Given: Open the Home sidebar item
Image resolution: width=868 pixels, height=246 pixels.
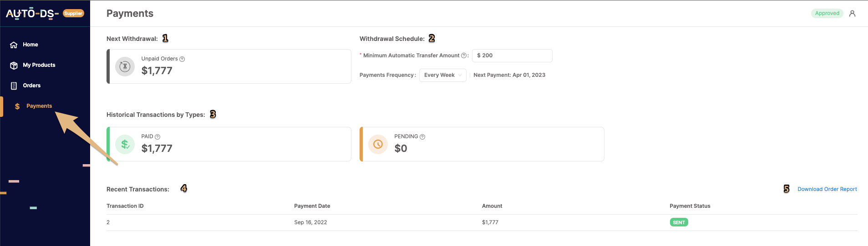Looking at the screenshot, I should coord(30,45).
